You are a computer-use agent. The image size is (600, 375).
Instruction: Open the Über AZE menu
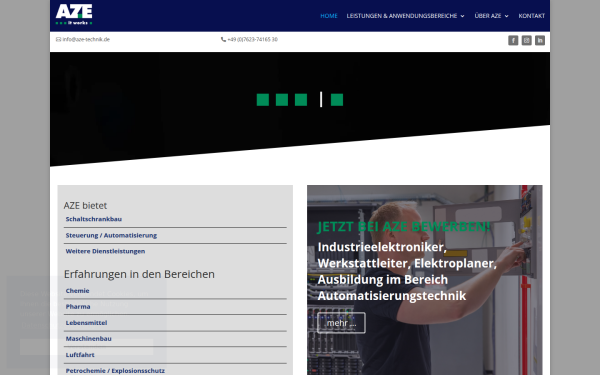(x=488, y=16)
